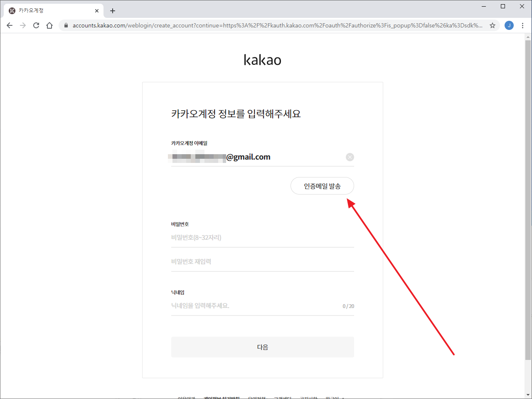Maximize the Chrome window

503,6
